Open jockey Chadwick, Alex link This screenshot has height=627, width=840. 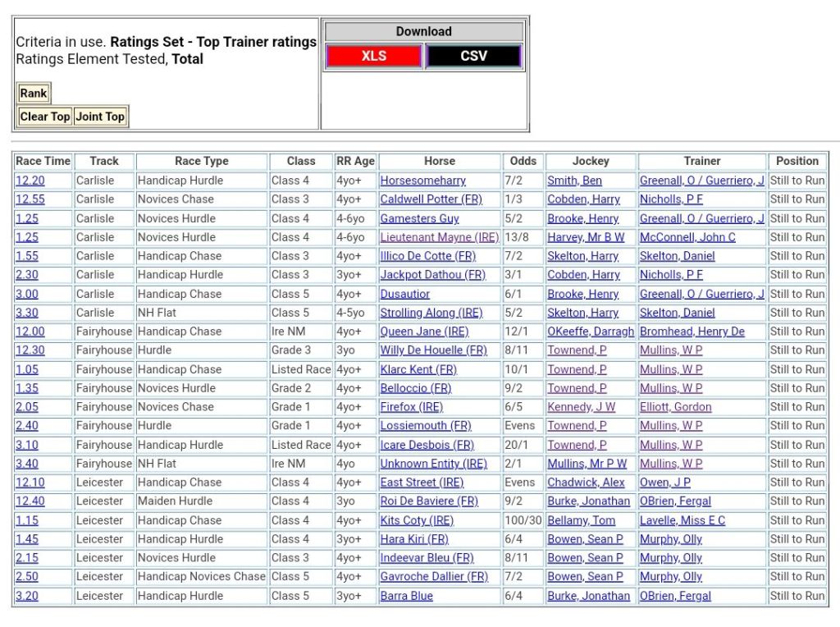(586, 483)
